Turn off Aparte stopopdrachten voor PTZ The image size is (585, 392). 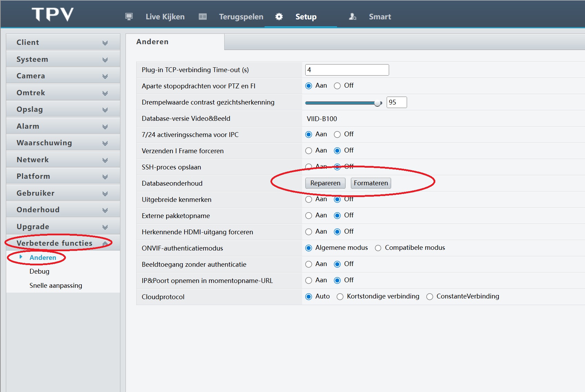point(337,86)
